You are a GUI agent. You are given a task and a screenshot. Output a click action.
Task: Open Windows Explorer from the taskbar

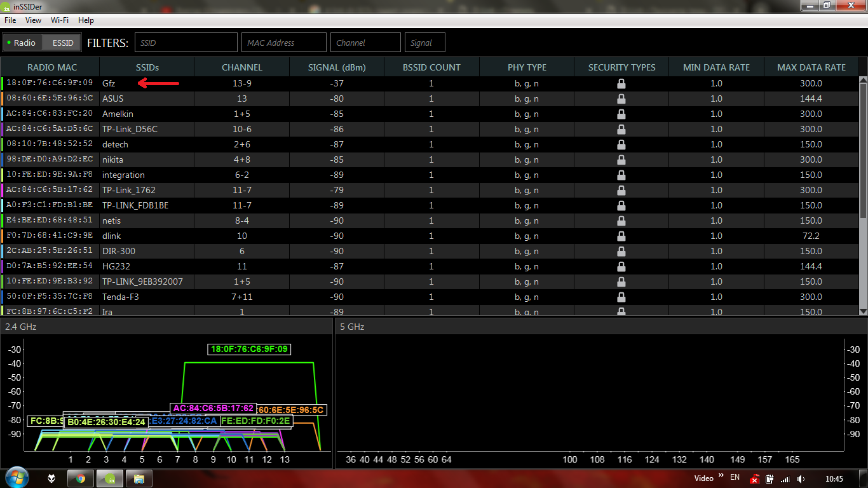139,478
